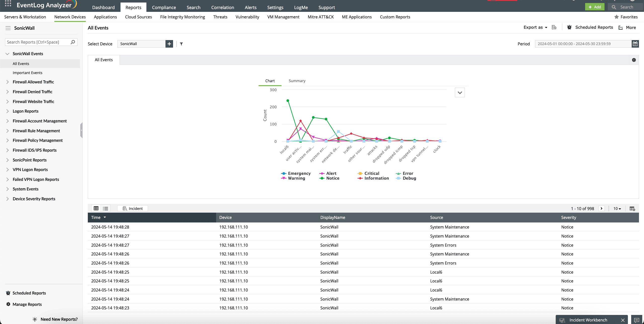Add a device with the plus button
Screen dimensions: 644x324
coord(169,44)
